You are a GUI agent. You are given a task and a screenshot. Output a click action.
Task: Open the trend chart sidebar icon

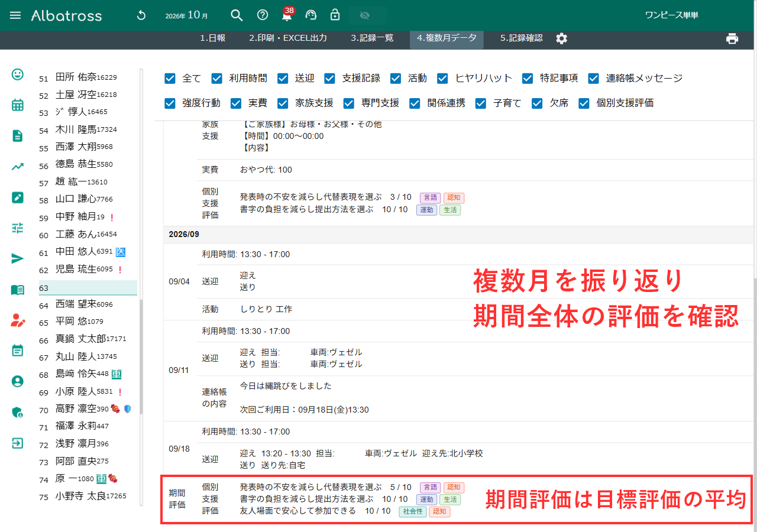pos(18,167)
